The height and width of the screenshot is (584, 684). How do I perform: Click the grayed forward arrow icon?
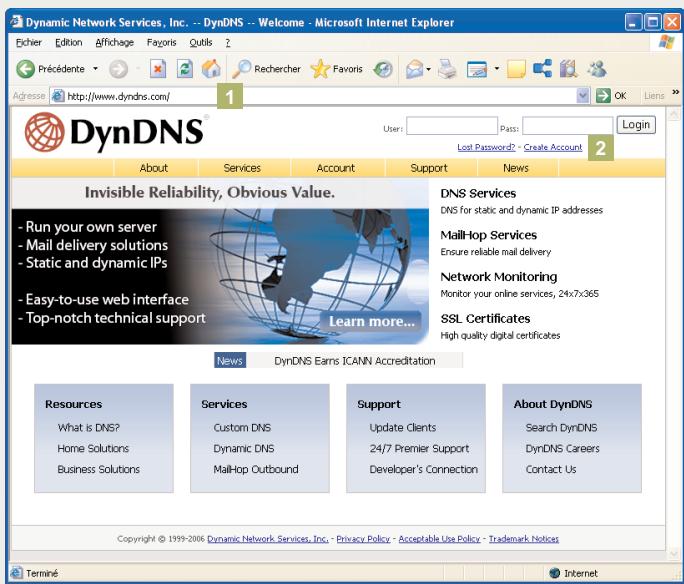[118, 69]
